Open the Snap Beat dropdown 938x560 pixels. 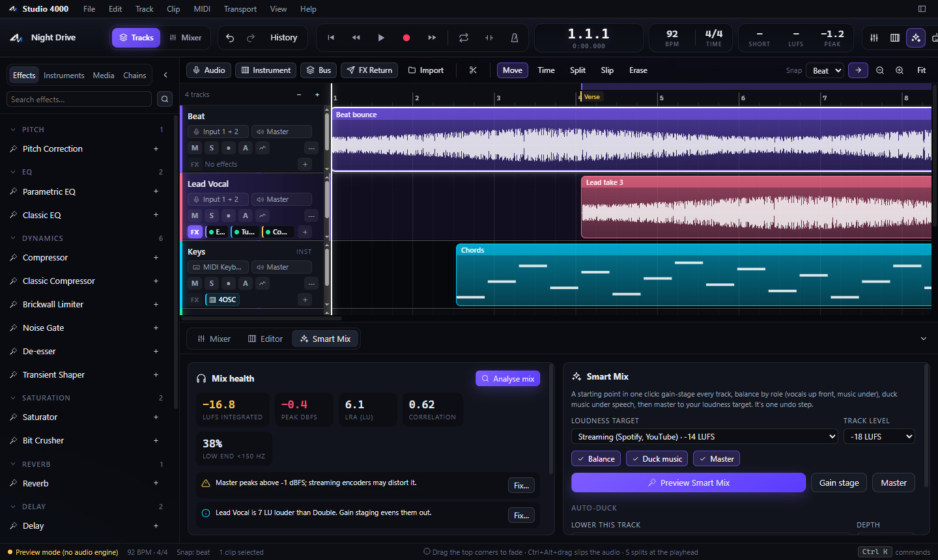click(x=825, y=70)
